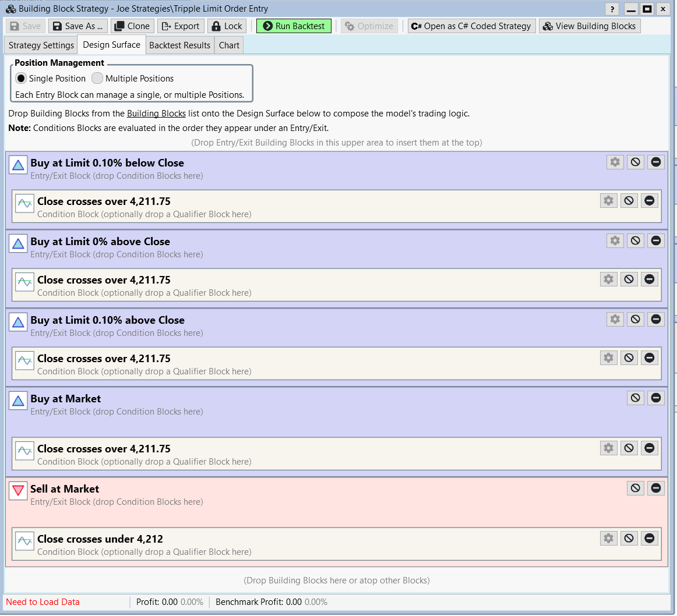This screenshot has height=616, width=677.
Task: Click the Save As button
Action: click(78, 26)
